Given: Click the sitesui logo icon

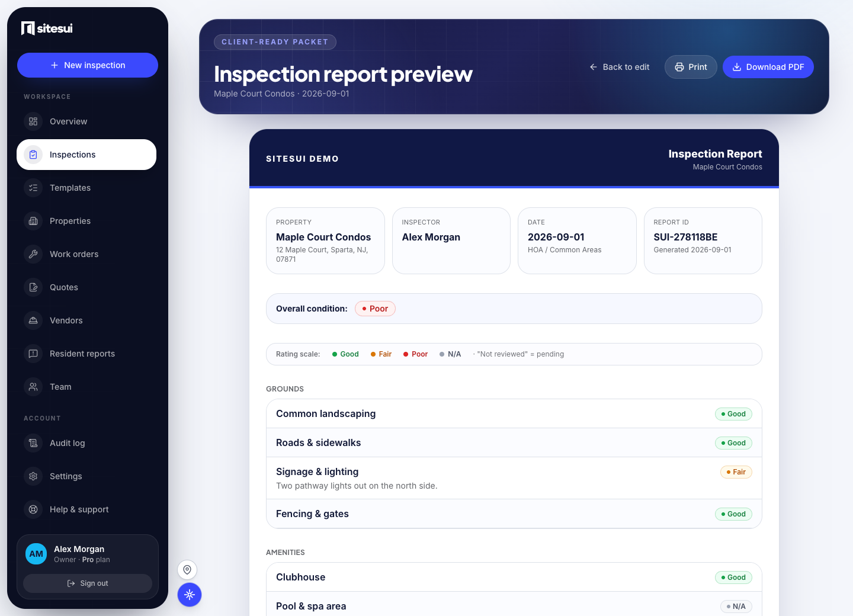Looking at the screenshot, I should (28, 28).
